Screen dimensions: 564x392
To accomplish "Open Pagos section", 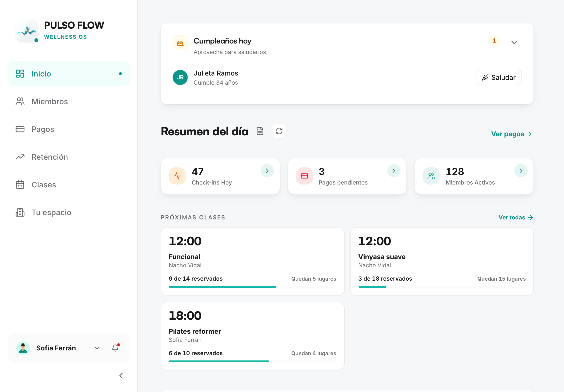I will pos(69,129).
